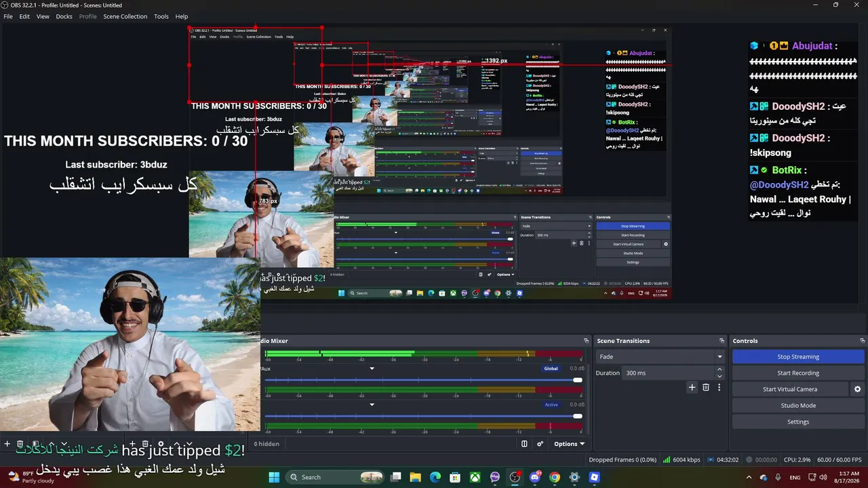Click the Dropped Frames status text

coord(623,460)
